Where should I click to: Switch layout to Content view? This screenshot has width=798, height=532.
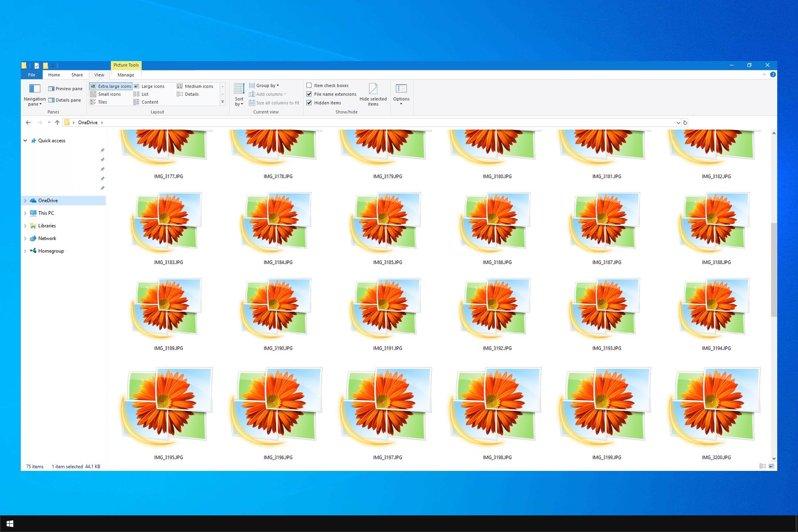click(146, 102)
